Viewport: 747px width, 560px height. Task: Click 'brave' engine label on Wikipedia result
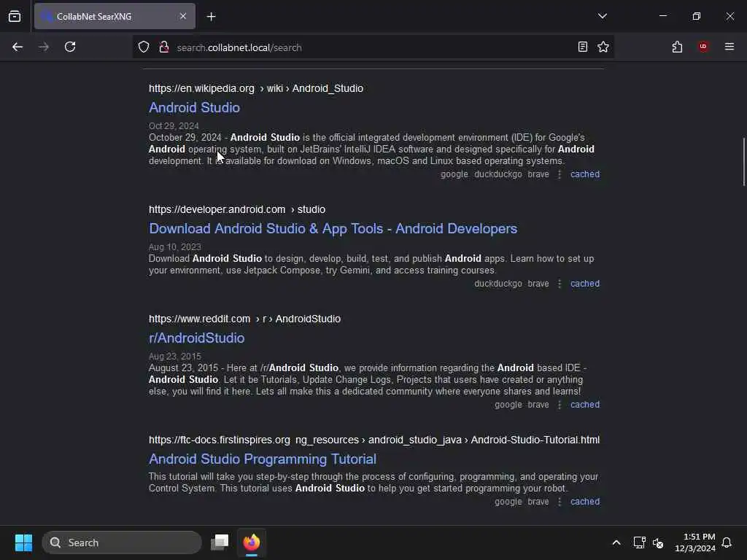538,174
